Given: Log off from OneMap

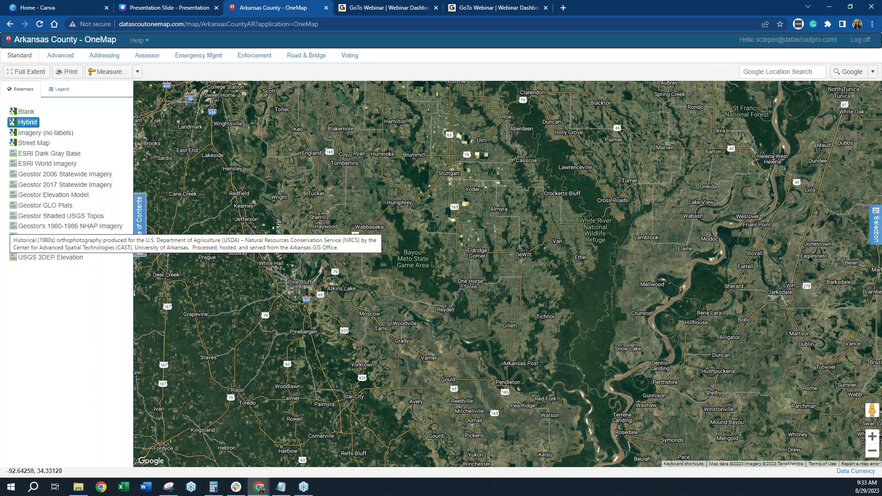Looking at the screenshot, I should coord(860,40).
